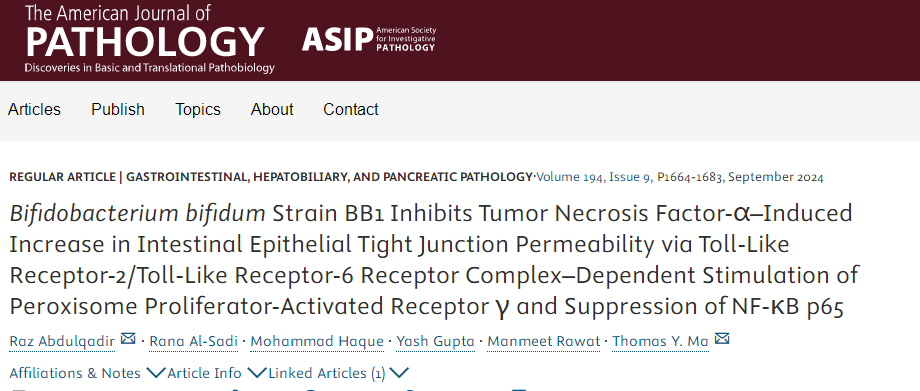The image size is (920, 391).
Task: Go to the Contact page
Action: (351, 110)
